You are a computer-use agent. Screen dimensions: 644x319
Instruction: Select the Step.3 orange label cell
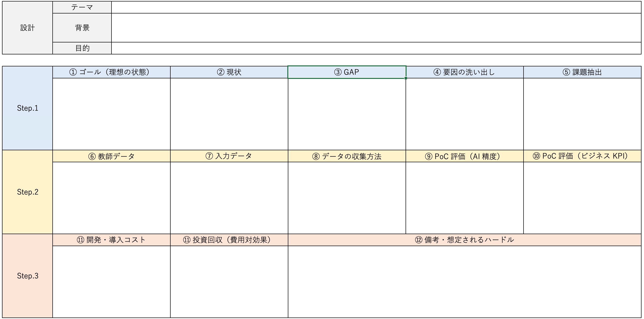27,276
